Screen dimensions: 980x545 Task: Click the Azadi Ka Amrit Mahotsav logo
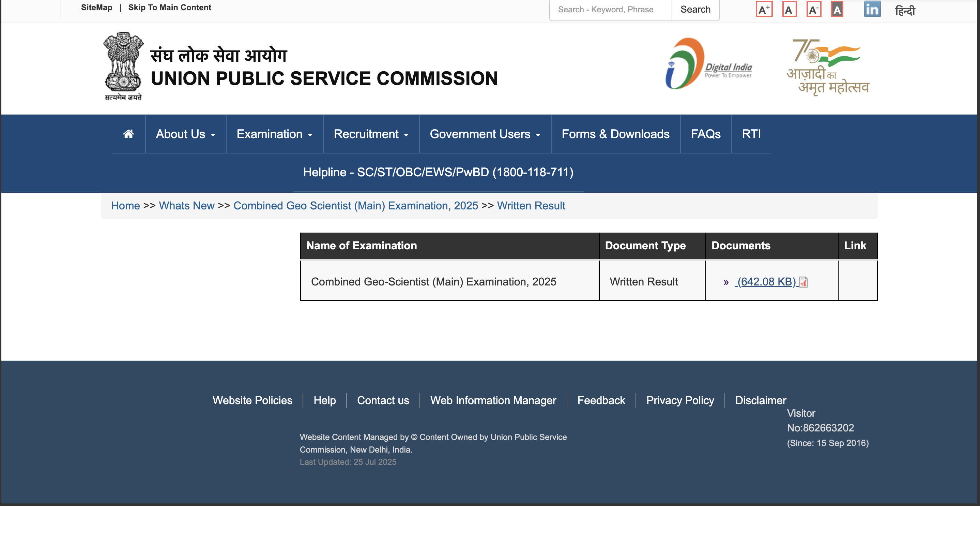coord(828,67)
